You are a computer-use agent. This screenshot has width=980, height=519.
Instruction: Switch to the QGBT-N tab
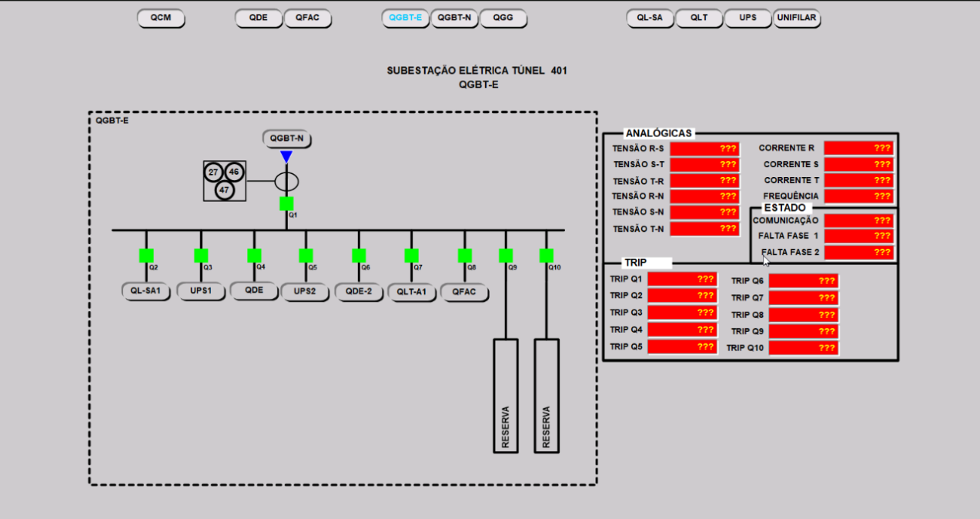[454, 18]
